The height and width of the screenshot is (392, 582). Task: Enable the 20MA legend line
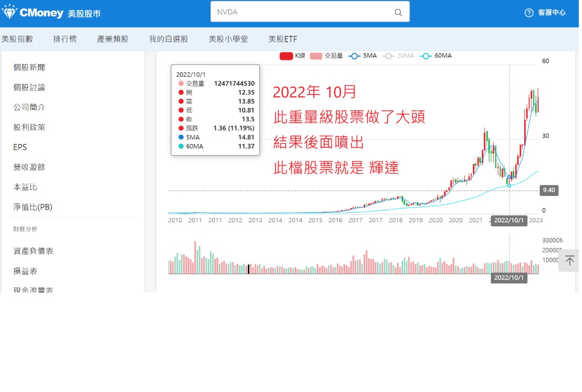tap(398, 56)
